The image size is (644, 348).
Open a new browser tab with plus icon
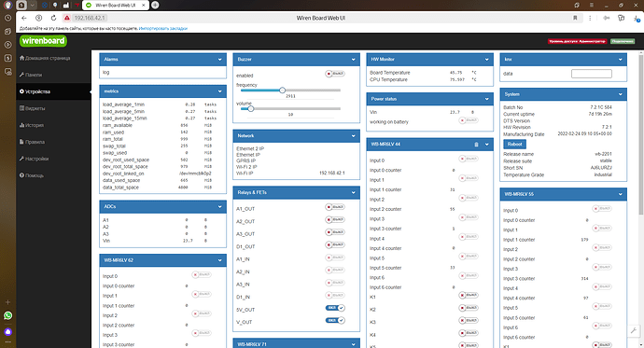tap(155, 5)
